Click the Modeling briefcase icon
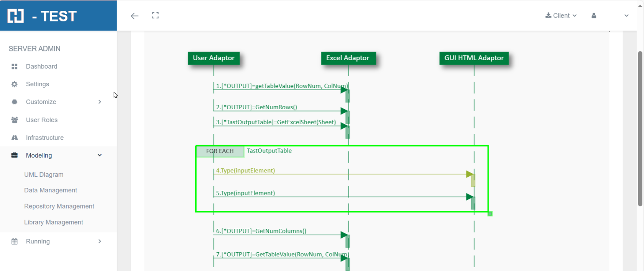Screen dimensions: 644x271 (15, 155)
